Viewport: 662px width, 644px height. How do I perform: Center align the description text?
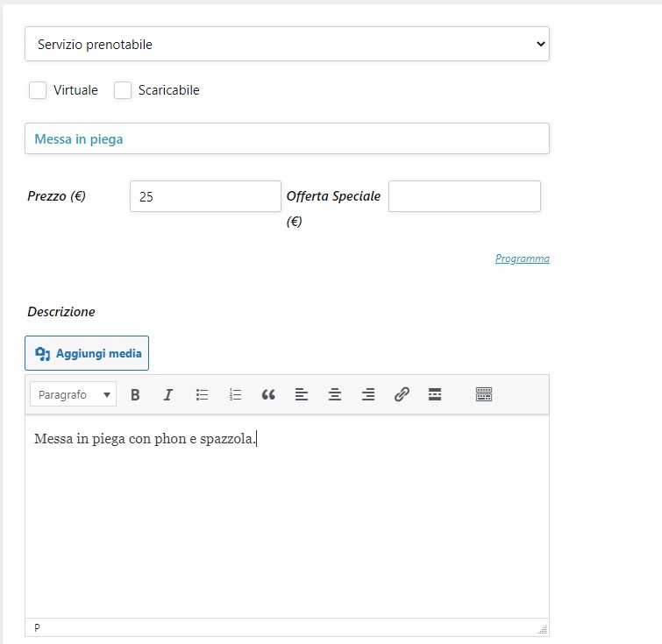(x=335, y=395)
